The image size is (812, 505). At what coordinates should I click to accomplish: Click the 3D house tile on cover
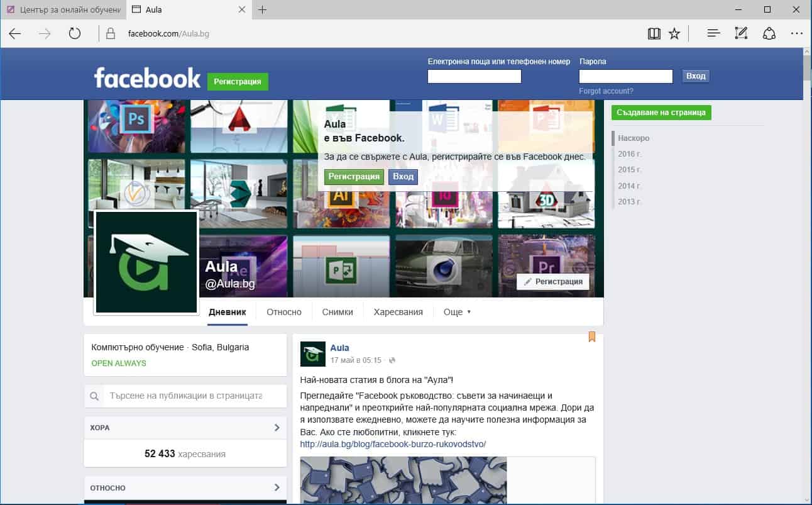point(546,194)
